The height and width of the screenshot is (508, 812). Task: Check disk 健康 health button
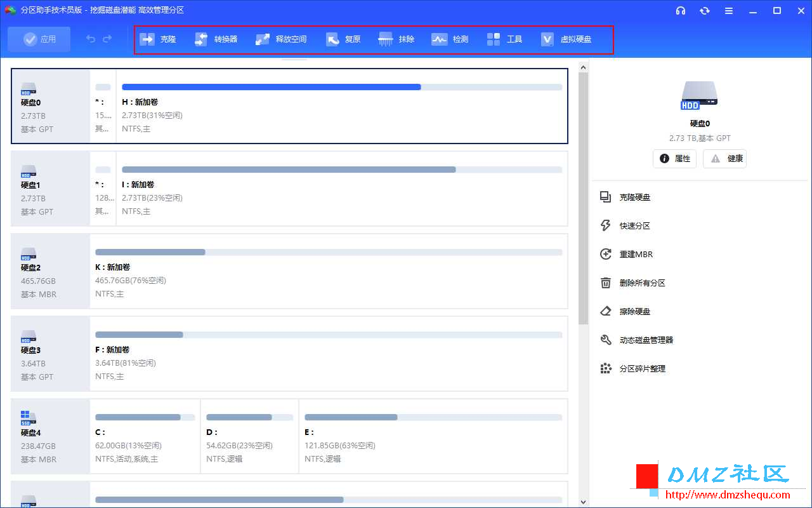(725, 159)
